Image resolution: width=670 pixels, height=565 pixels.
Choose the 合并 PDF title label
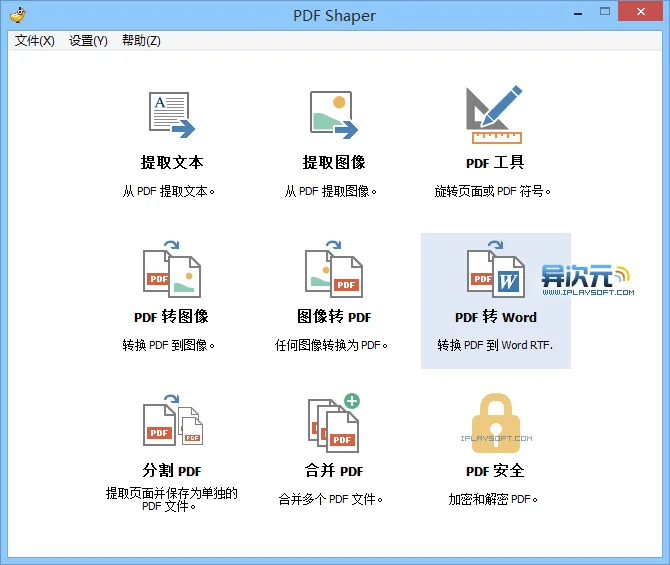[x=334, y=471]
